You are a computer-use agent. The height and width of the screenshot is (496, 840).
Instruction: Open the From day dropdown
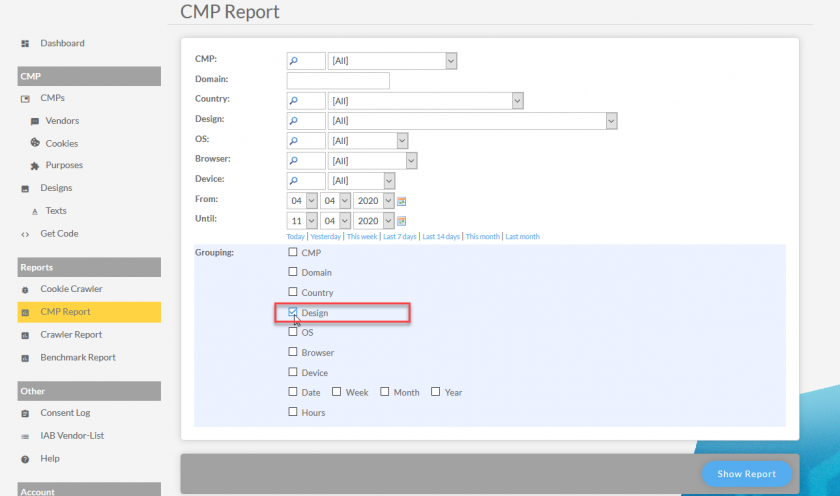302,201
